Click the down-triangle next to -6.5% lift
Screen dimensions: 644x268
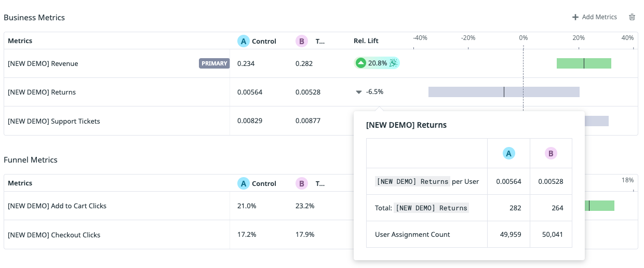[358, 92]
